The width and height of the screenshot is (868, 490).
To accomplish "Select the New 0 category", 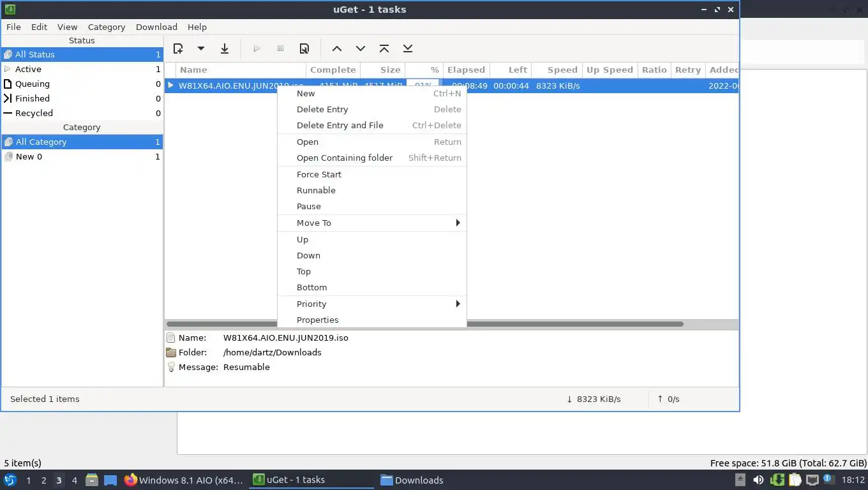I will (x=82, y=156).
